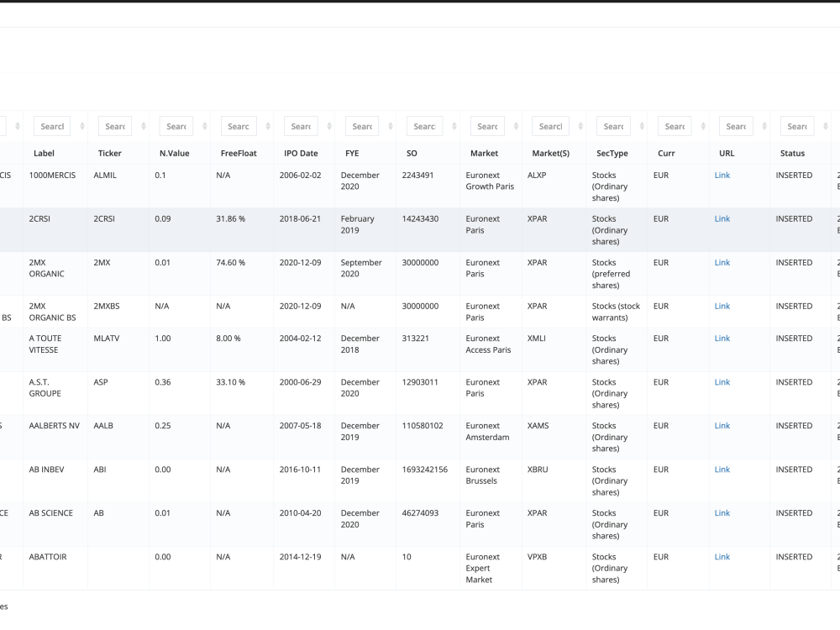Sort by FYE column arrows
This screenshot has width=840, height=630.
point(391,127)
